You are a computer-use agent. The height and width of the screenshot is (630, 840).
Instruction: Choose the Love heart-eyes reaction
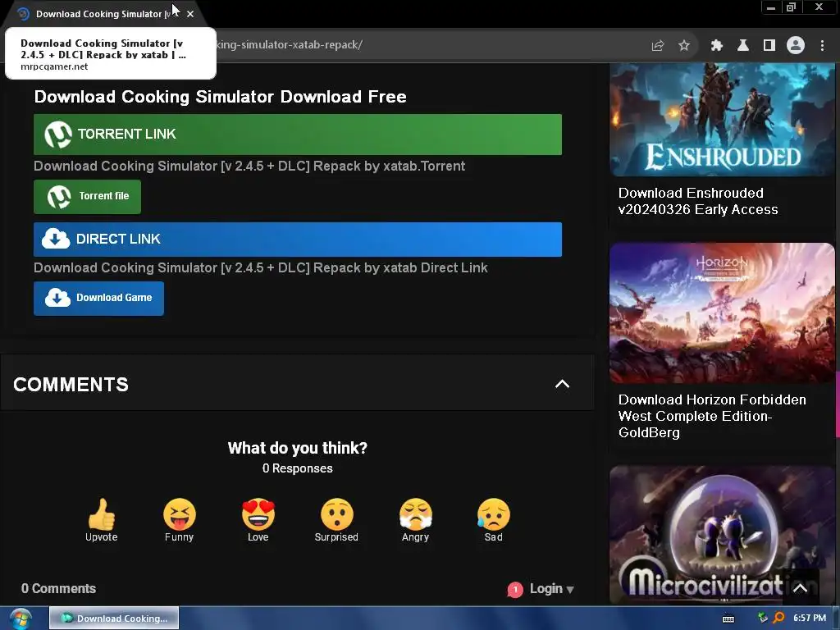click(x=258, y=520)
